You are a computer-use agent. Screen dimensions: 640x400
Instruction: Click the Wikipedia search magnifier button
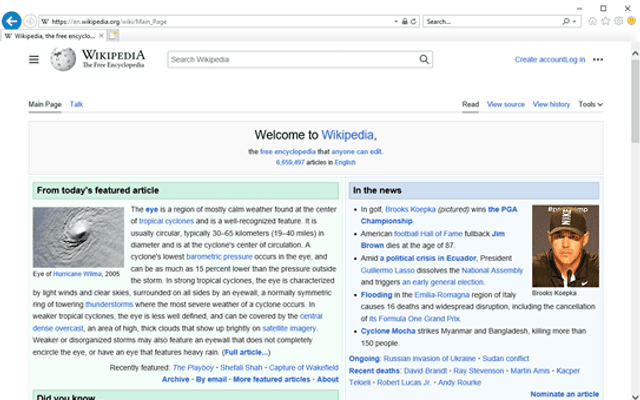click(x=424, y=60)
